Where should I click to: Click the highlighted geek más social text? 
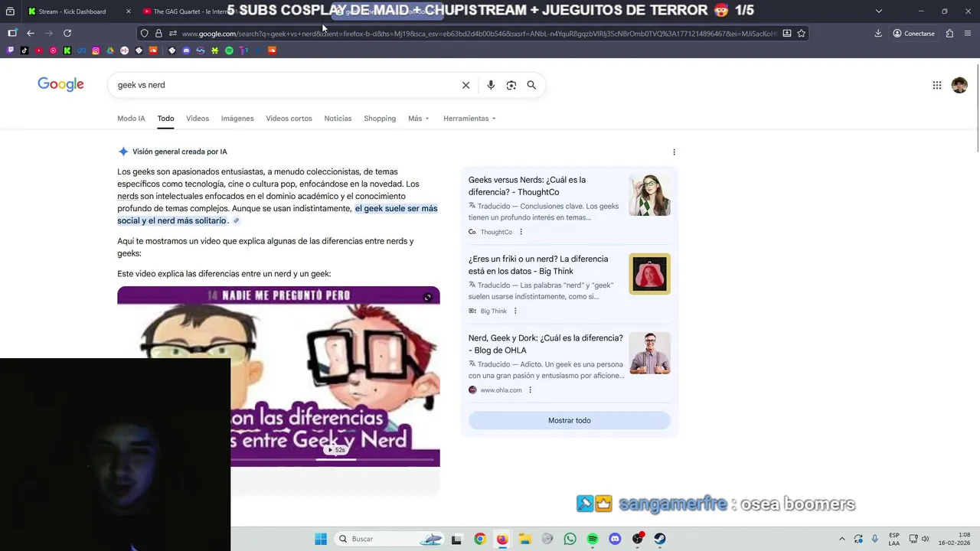(277, 214)
